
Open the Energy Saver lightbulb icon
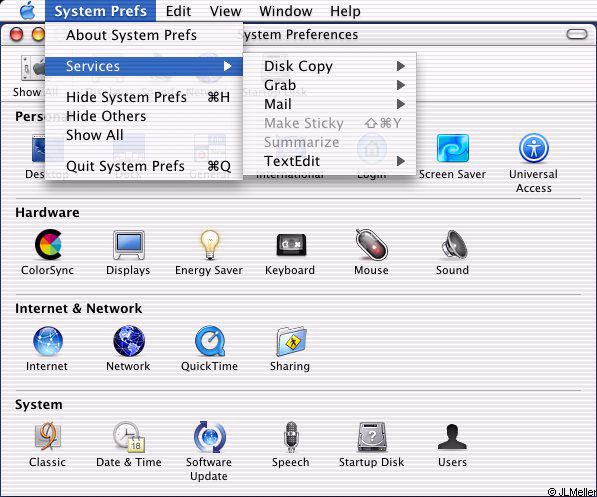click(209, 245)
